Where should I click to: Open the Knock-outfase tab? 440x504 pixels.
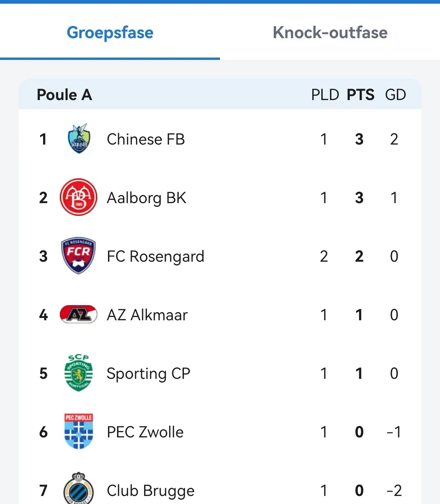pos(330,33)
